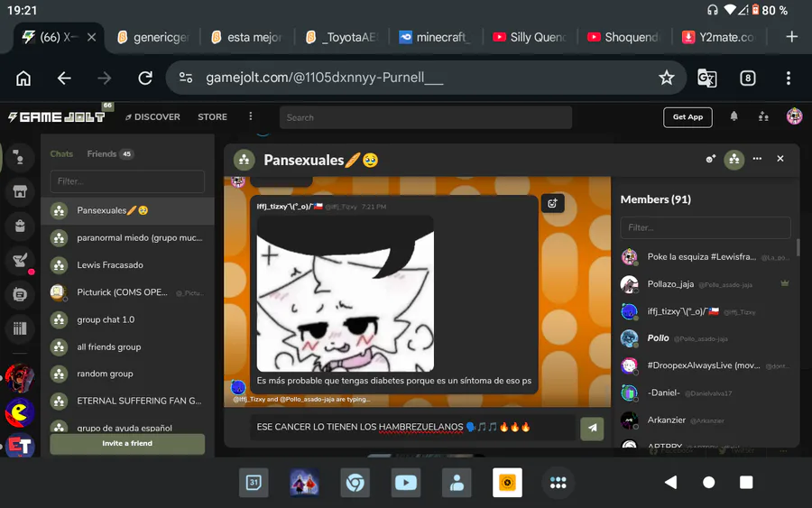Bookmark this page with the star icon
The height and width of the screenshot is (508, 812).
click(667, 78)
